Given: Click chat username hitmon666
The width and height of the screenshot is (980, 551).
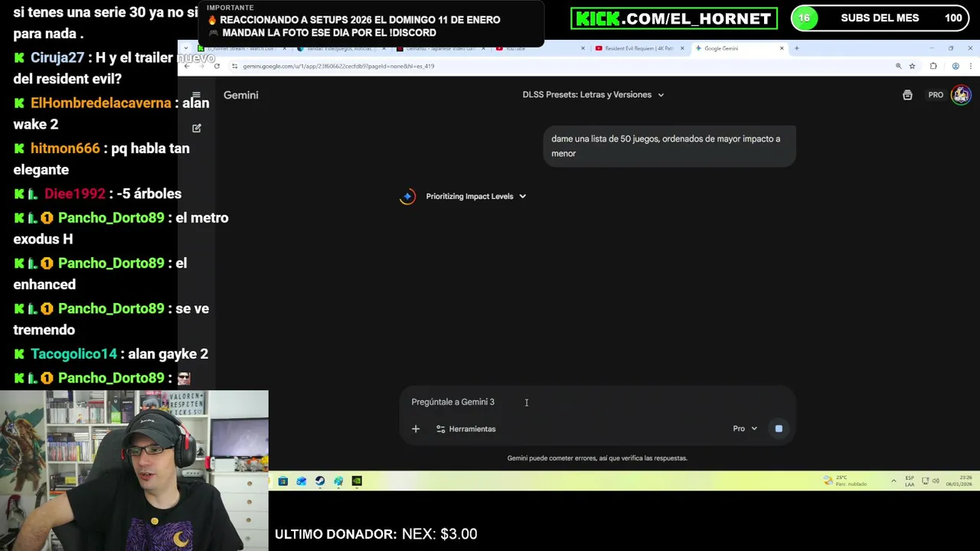Looking at the screenshot, I should tap(65, 148).
